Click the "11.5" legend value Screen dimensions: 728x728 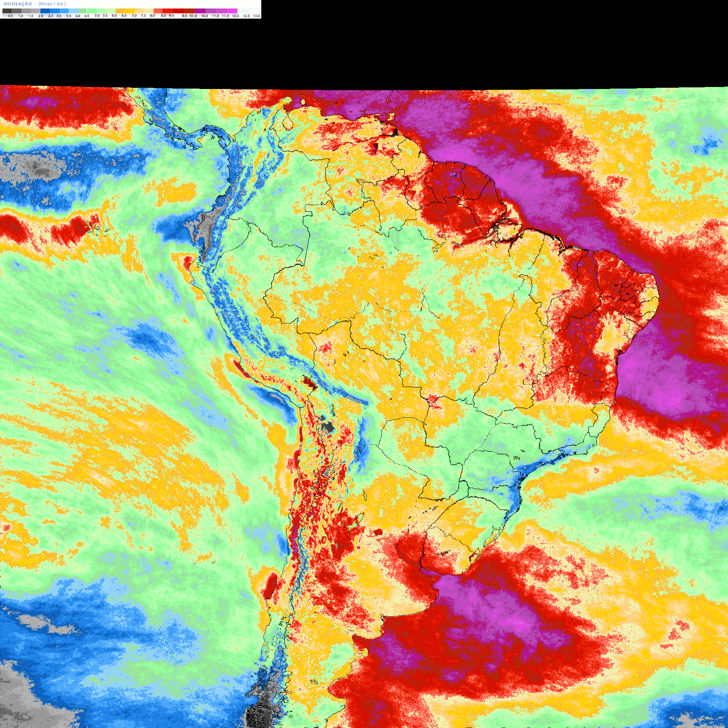[x=225, y=16]
